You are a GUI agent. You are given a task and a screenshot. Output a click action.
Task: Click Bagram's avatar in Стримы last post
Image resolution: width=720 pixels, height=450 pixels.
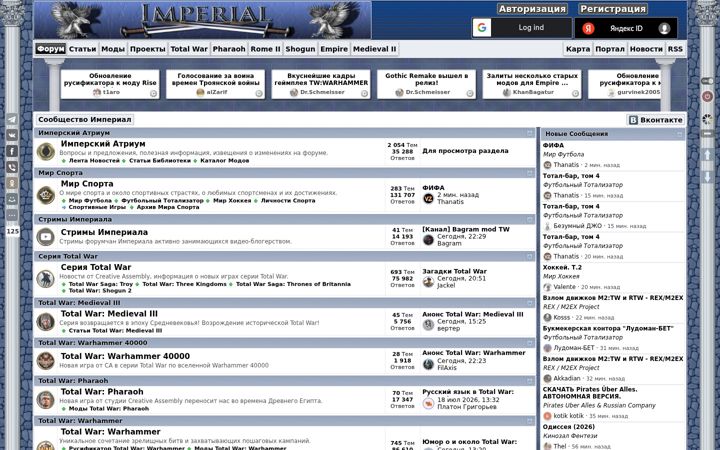tap(428, 240)
